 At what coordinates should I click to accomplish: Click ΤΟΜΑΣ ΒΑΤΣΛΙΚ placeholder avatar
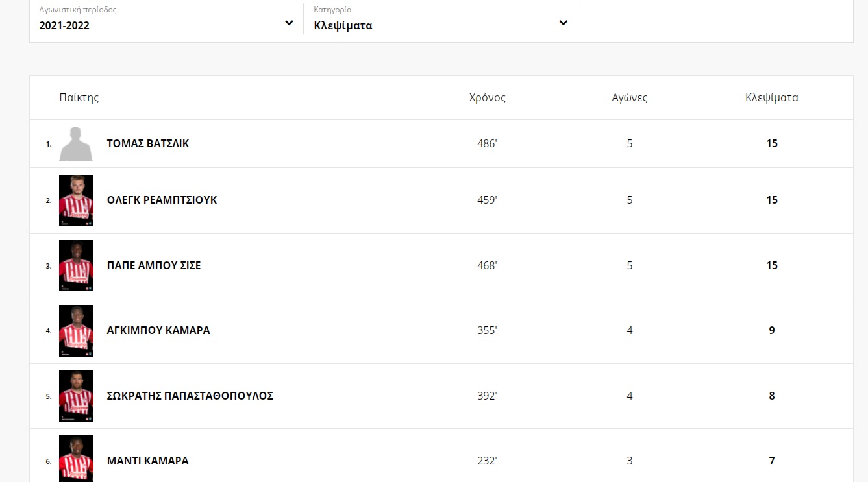coord(76,143)
